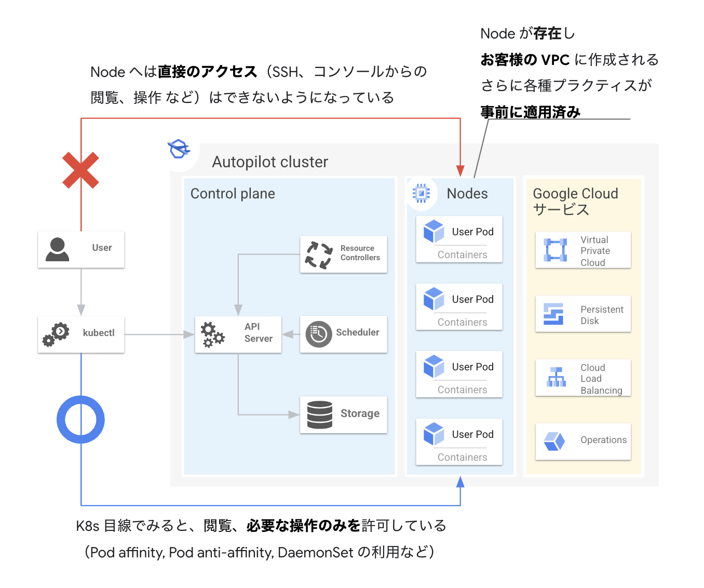This screenshot has width=704, height=588.
Task: Click the Operations hexagon icon
Action: (554, 442)
